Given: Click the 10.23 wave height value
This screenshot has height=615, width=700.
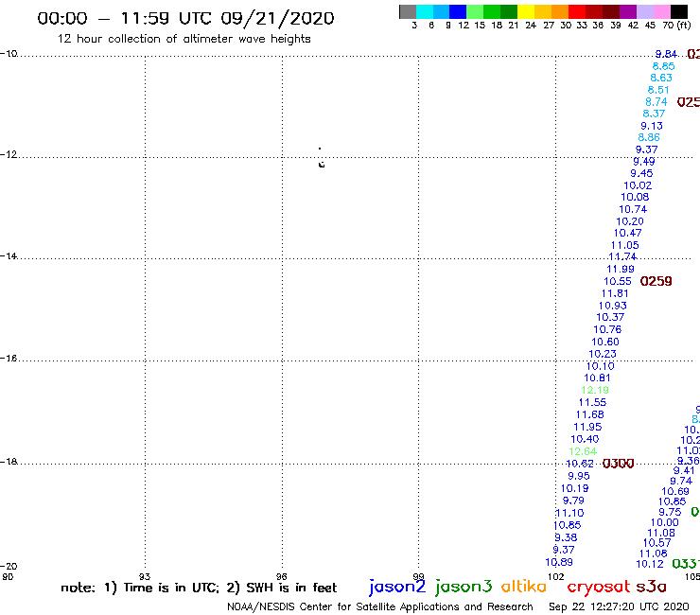Looking at the screenshot, I should [603, 354].
